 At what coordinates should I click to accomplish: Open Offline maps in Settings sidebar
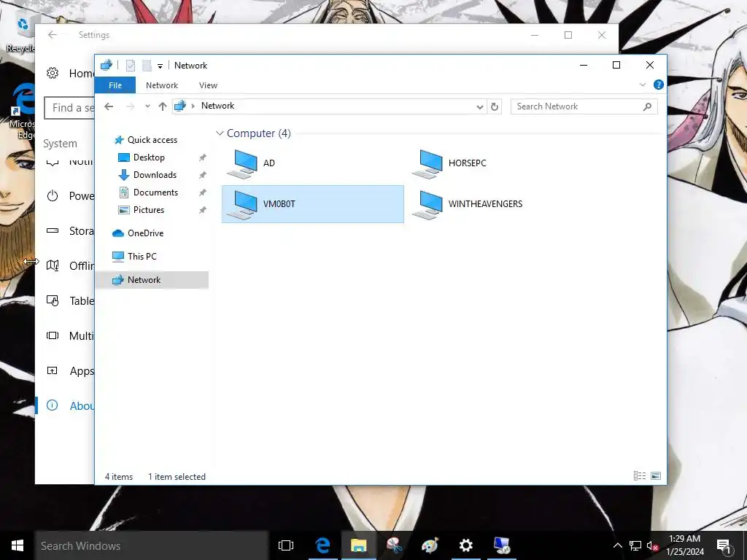(x=70, y=266)
